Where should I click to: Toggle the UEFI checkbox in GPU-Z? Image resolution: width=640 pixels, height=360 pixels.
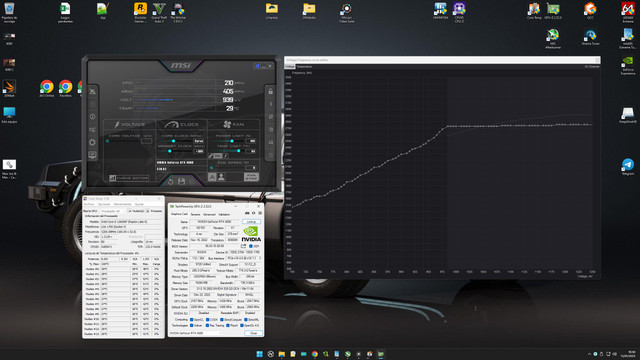pyautogui.click(x=251, y=246)
